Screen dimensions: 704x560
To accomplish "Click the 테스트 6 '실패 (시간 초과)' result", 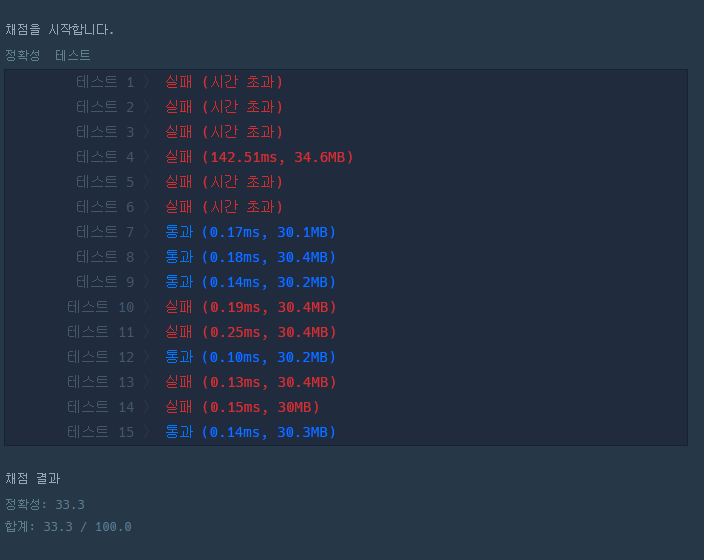I will coord(224,207).
